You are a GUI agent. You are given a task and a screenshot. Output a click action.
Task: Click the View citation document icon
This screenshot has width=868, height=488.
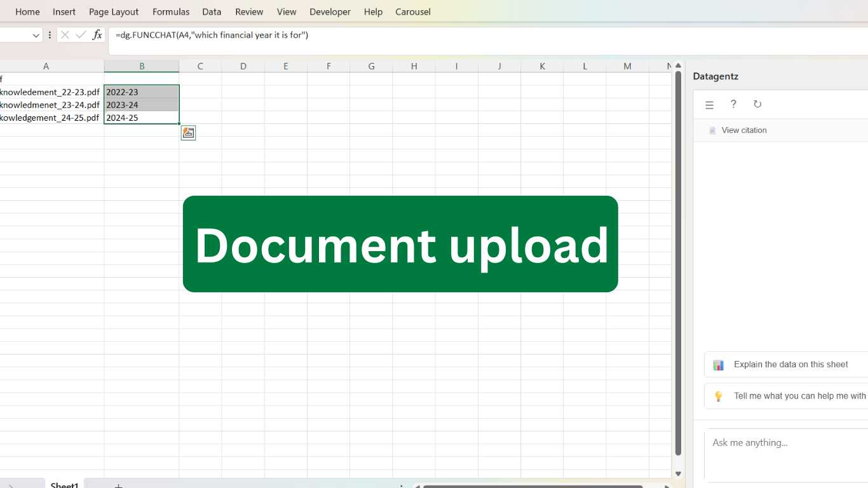(713, 130)
